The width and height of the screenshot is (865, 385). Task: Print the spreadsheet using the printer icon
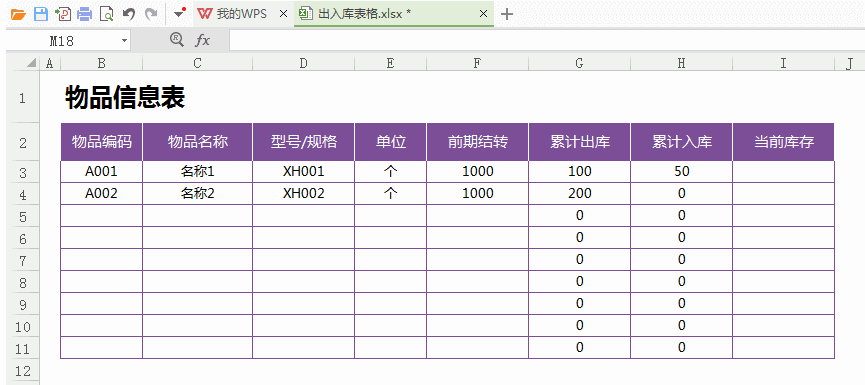click(84, 14)
